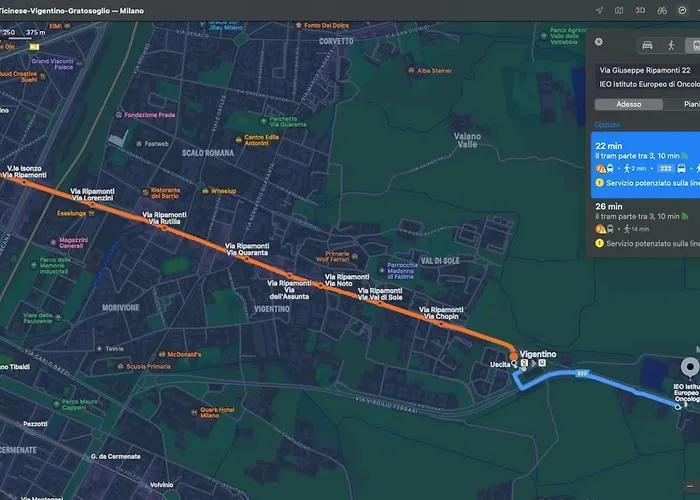Click the Wheelup marker
This screenshot has height=500, width=700.
(x=205, y=191)
